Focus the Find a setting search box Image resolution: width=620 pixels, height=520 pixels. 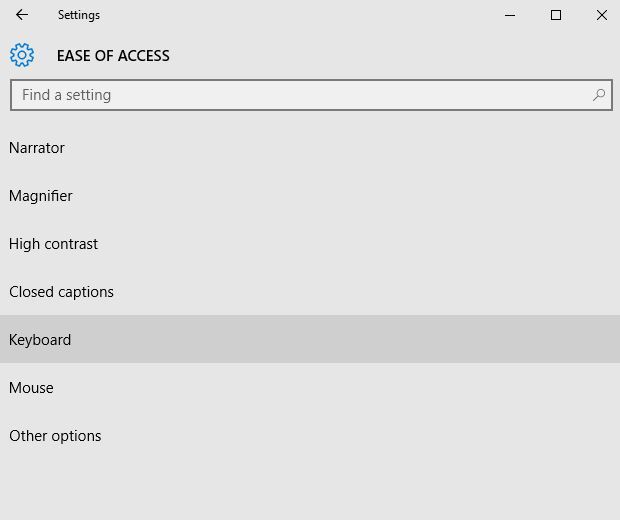[312, 95]
